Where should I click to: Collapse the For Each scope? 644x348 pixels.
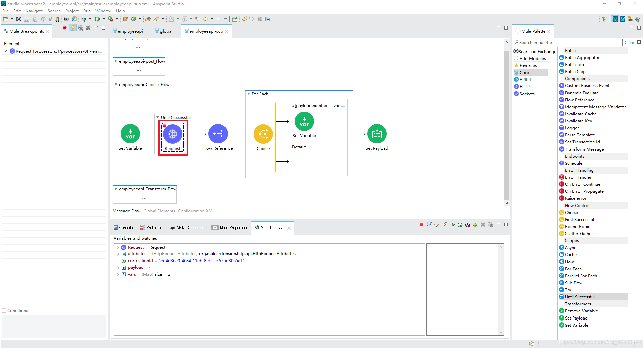[x=249, y=94]
